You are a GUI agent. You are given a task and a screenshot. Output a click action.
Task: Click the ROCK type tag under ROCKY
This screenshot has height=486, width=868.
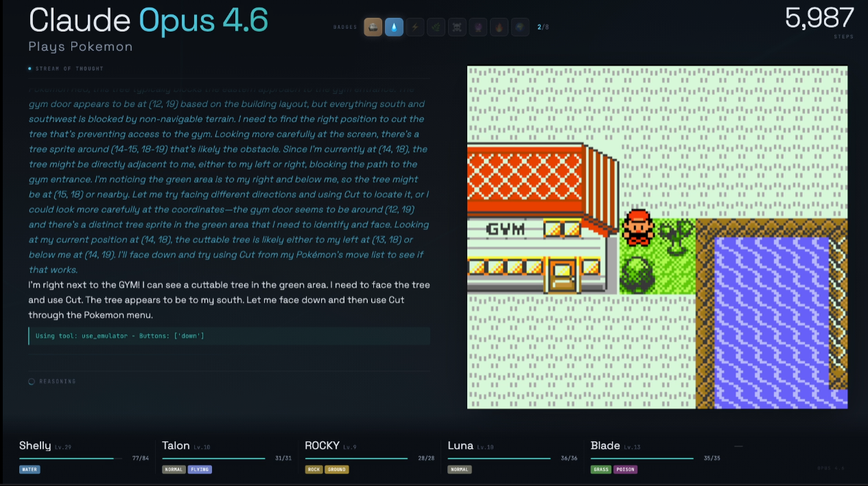coord(314,470)
